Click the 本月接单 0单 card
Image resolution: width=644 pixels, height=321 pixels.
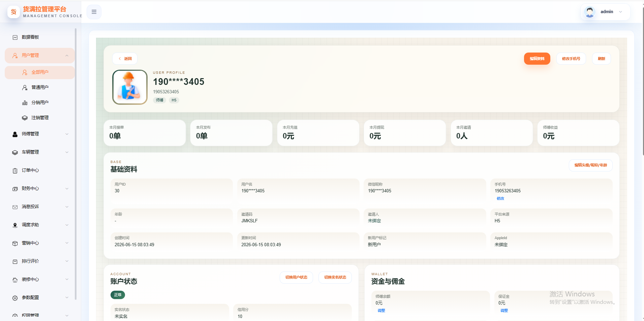145,133
